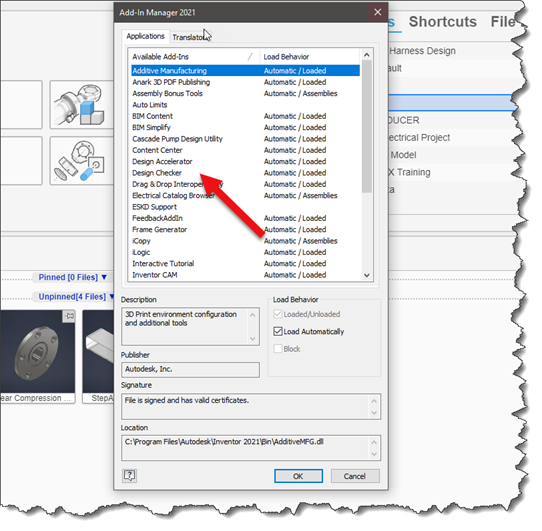Screen dimensions: 542x531
Task: Click the Publisher field
Action: pyautogui.click(x=190, y=370)
